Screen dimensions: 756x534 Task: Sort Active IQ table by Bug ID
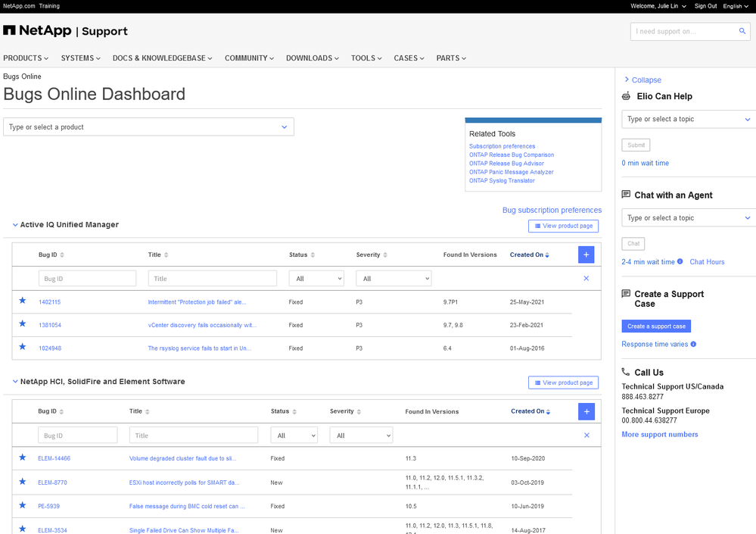pos(51,255)
